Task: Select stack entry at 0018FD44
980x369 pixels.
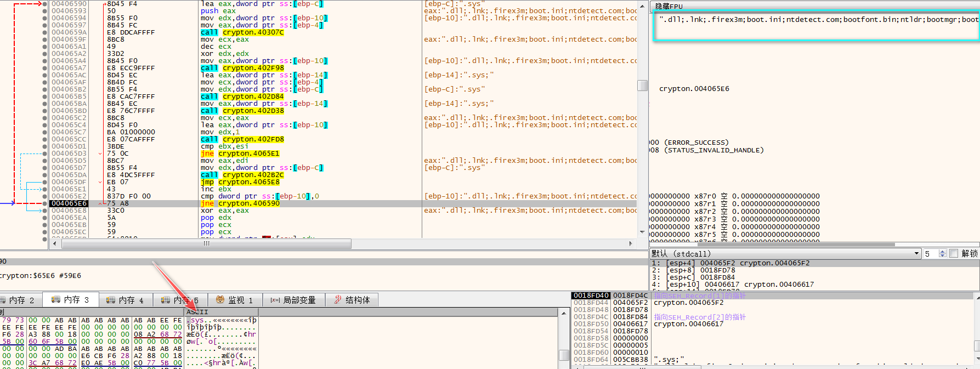Action: (x=591, y=303)
